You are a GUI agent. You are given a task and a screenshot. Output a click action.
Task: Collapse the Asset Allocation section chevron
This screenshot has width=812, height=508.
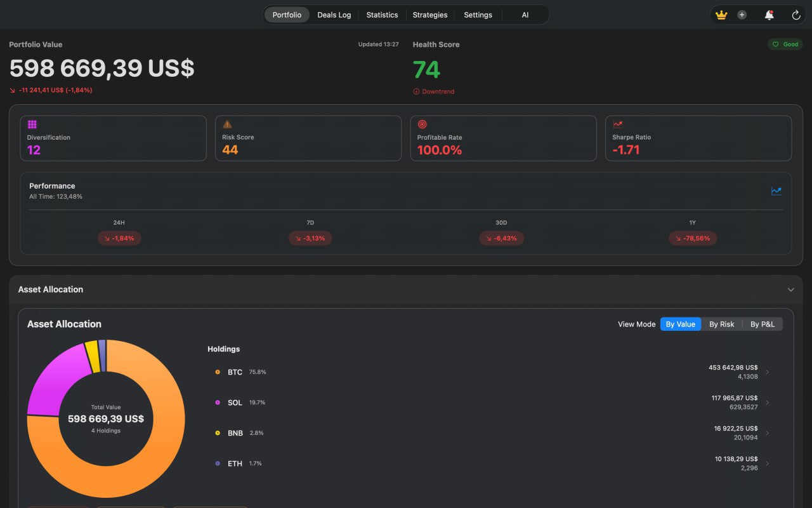[790, 290]
